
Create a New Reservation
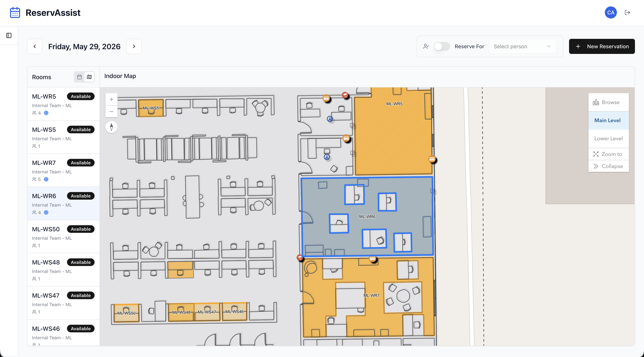[x=602, y=46]
